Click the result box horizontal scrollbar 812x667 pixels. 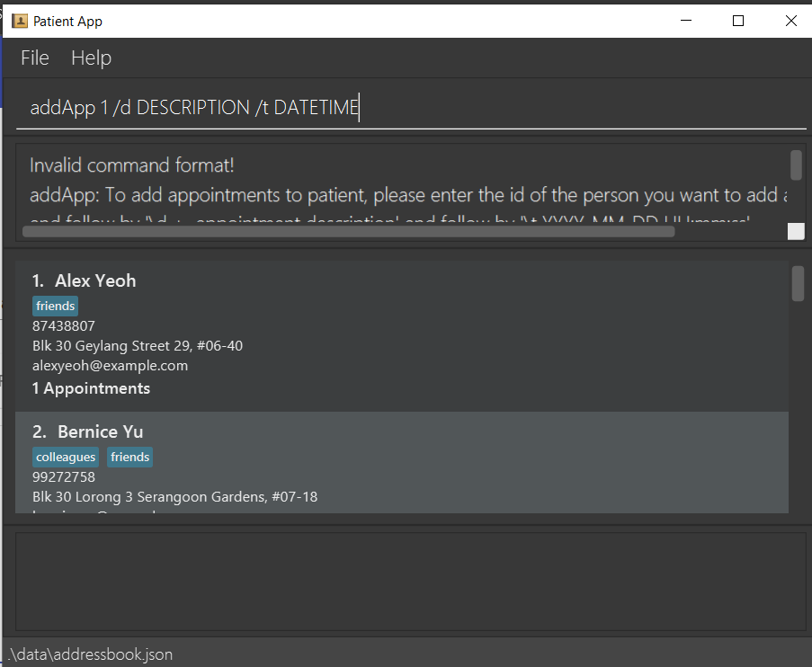pyautogui.click(x=349, y=232)
